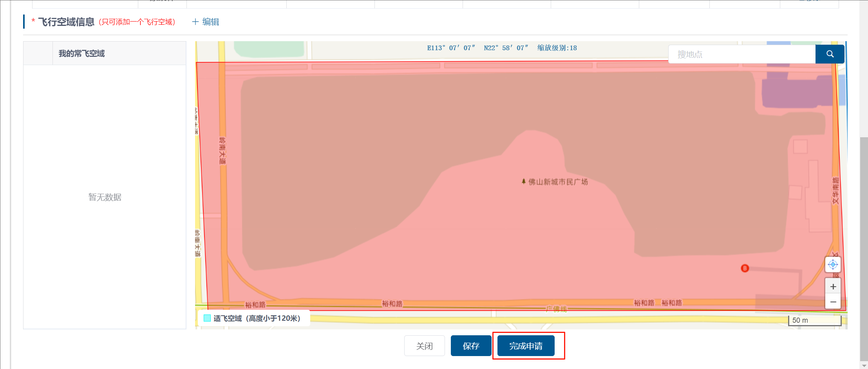Screen dimensions: 868x369
Task: Click the 50 m map scale bar
Action: click(x=814, y=320)
